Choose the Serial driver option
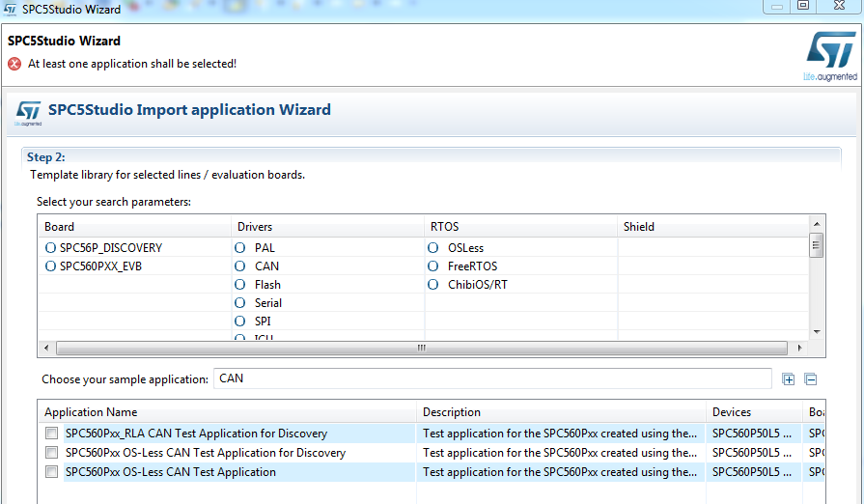The width and height of the screenshot is (864, 504). [x=239, y=303]
